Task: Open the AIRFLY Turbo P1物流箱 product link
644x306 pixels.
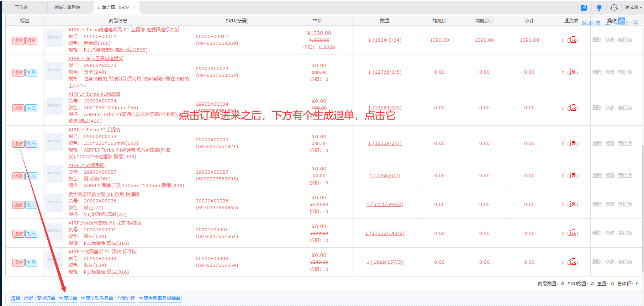Action: (94, 94)
